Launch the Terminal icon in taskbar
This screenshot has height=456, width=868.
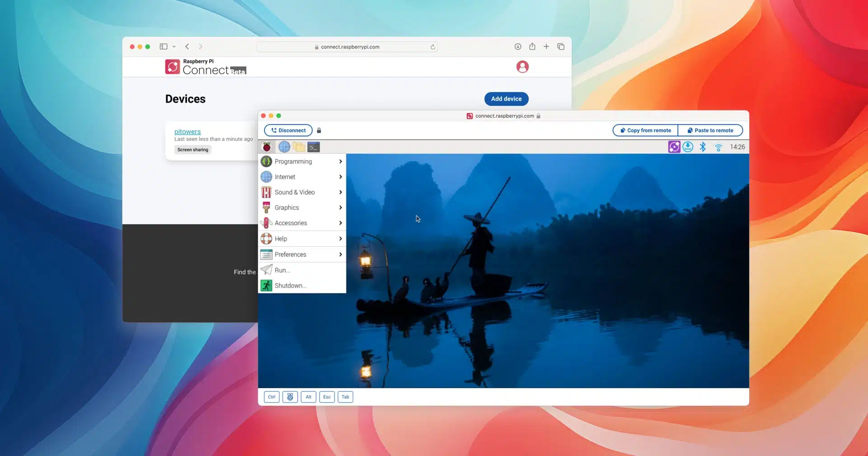[314, 147]
